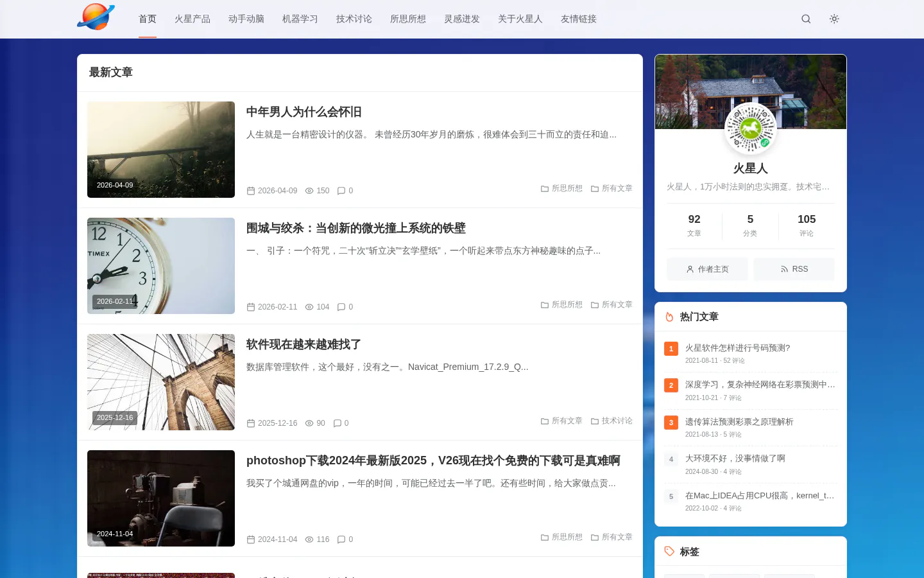This screenshot has width=924, height=578.
Task: Click the planet logo in the header
Action: point(96,17)
